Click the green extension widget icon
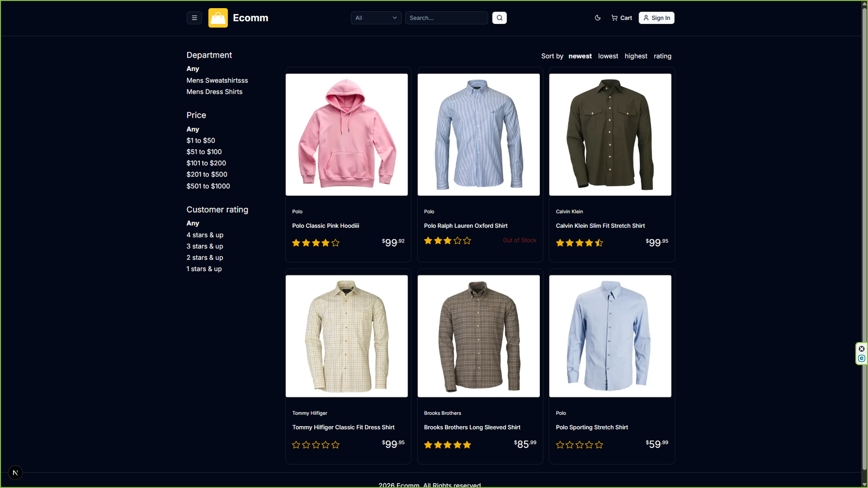The width and height of the screenshot is (868, 488). point(861,358)
